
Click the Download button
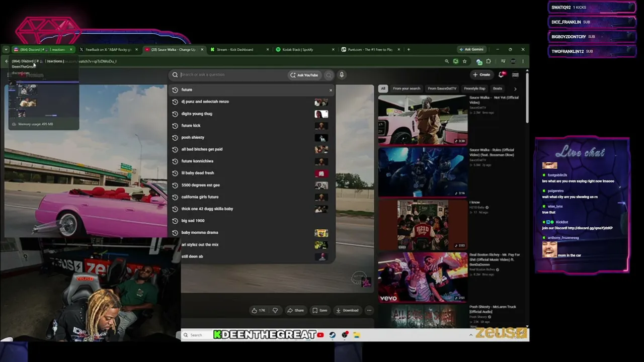click(347, 311)
